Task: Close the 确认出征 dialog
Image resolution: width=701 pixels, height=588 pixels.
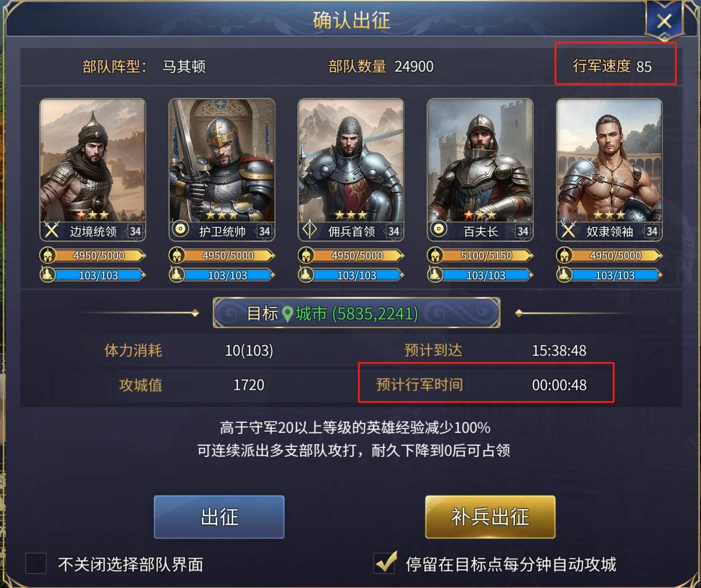Action: click(664, 21)
